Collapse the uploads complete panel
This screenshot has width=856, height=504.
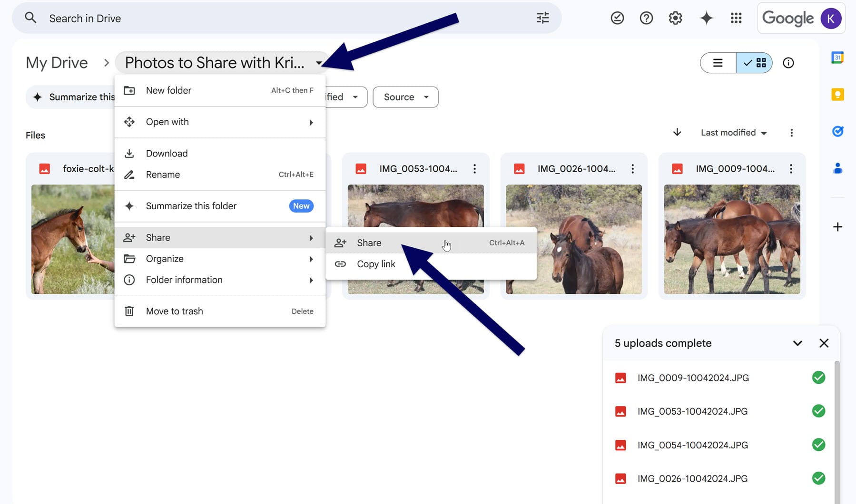797,343
